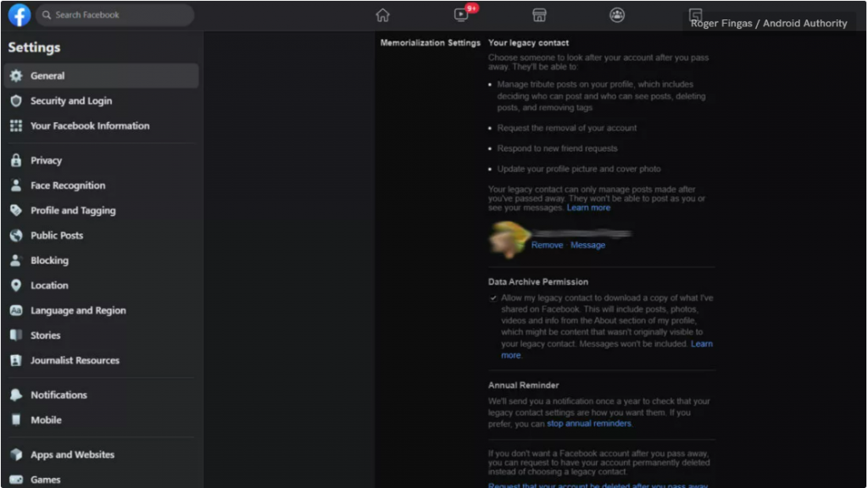Open Games settings
Viewport: 868px width, 488px height.
[x=102, y=480]
